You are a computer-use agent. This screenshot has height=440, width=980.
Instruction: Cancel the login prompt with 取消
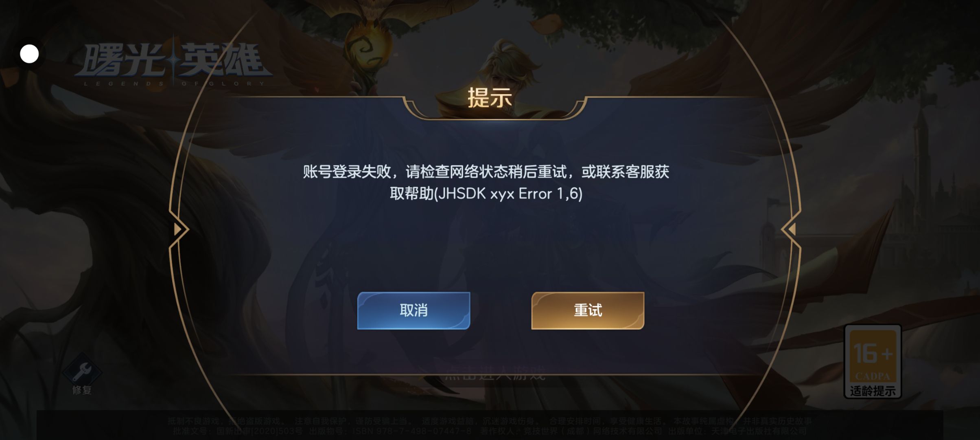point(413,310)
